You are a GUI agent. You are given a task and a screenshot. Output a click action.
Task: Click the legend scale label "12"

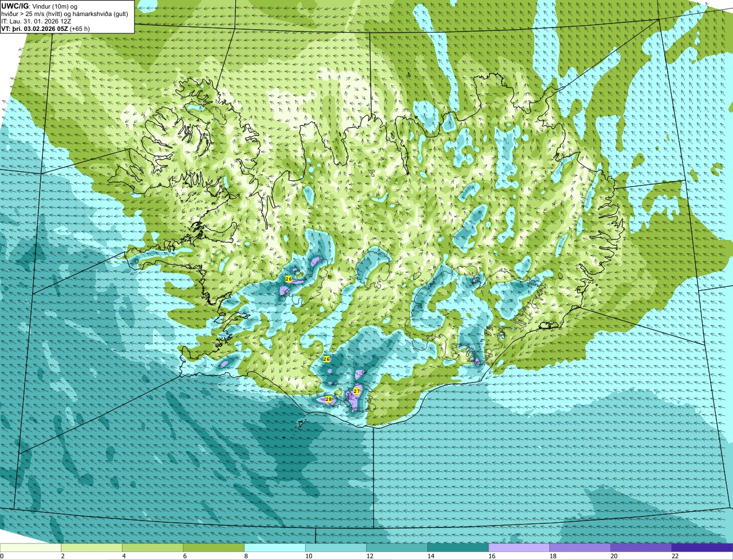pos(370,556)
